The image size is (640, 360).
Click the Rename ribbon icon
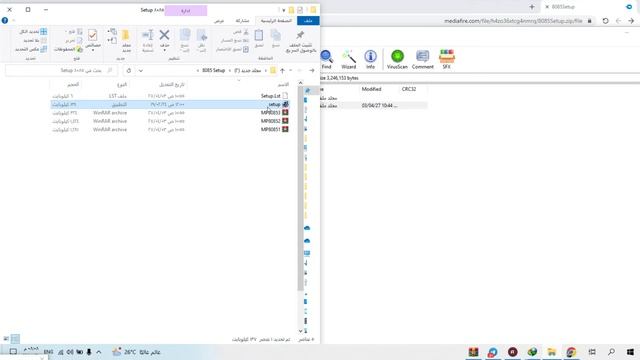(x=148, y=36)
